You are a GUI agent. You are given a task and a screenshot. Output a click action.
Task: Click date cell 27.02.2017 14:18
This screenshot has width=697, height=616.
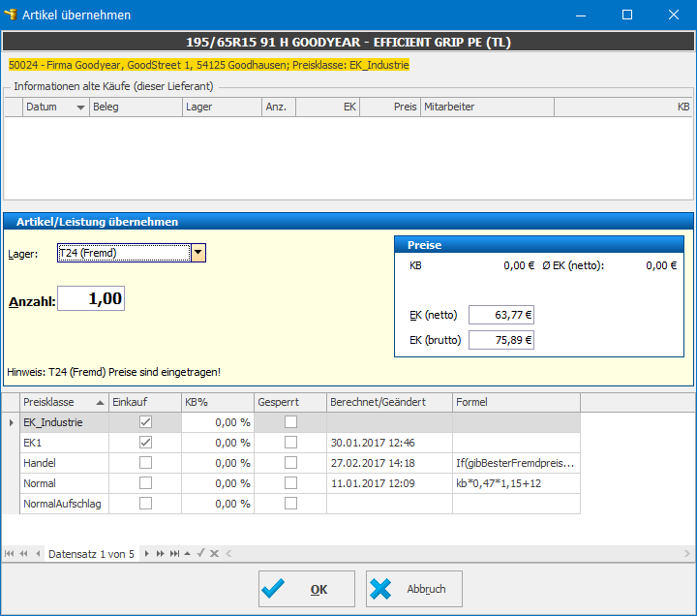[x=390, y=463]
